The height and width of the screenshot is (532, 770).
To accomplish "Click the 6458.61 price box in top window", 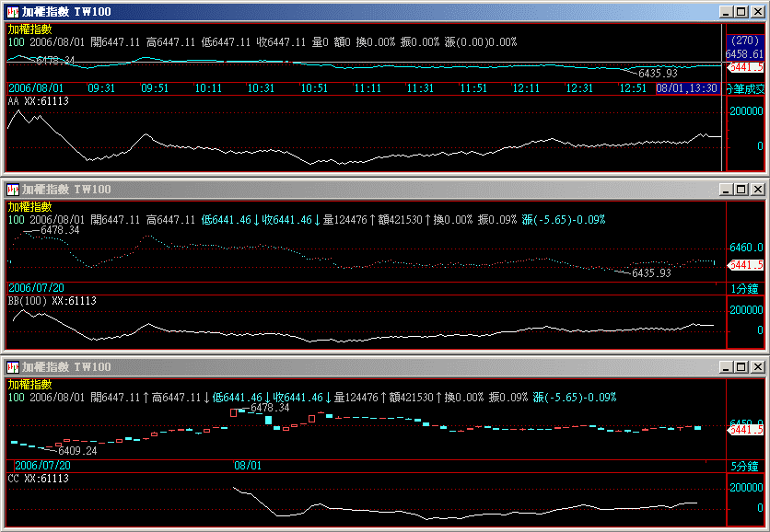I will point(742,54).
